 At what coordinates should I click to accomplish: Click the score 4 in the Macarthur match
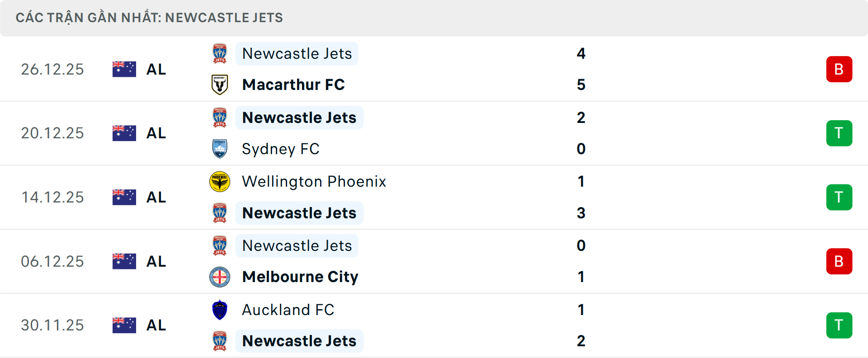pos(582,53)
